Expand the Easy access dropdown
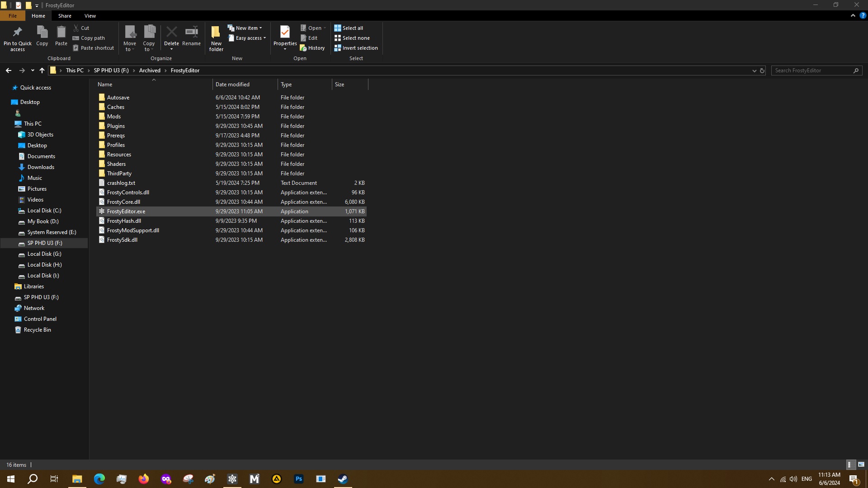868x488 pixels. pos(247,38)
